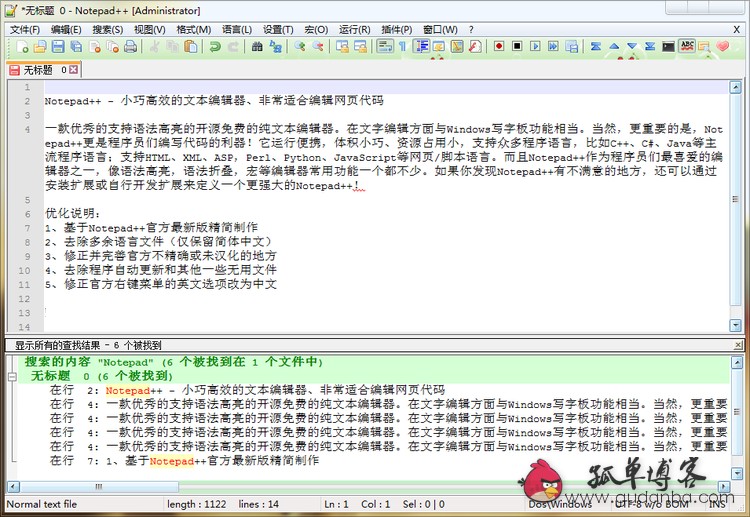Screen dimensions: 750x517
Task: Click the Paste clipboard icon
Action: pos(191,46)
